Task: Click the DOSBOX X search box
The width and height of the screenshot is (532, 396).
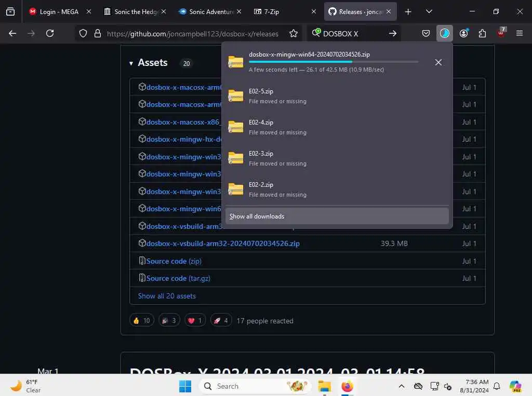Action: (x=354, y=34)
